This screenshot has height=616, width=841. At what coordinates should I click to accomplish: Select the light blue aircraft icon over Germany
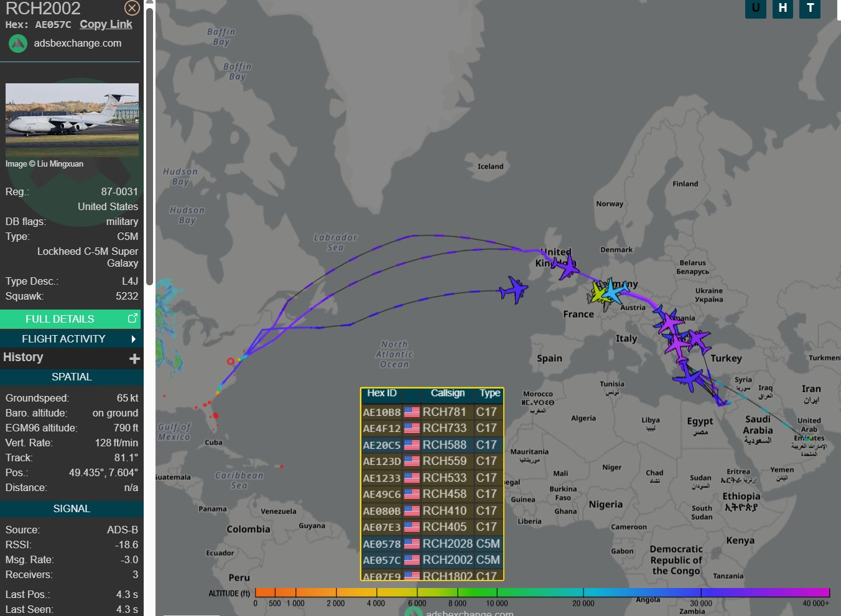click(x=615, y=290)
